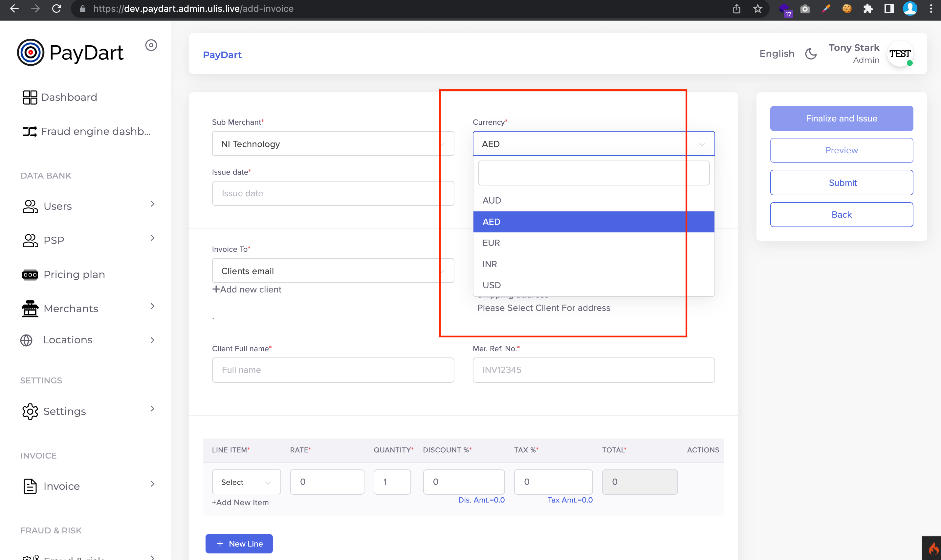Click the PayDart target logo
941x560 pixels.
pyautogui.click(x=31, y=52)
